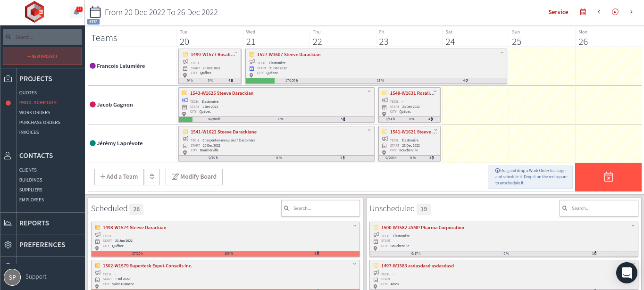Click the Add a Team button
This screenshot has height=290, width=644.
point(119,177)
